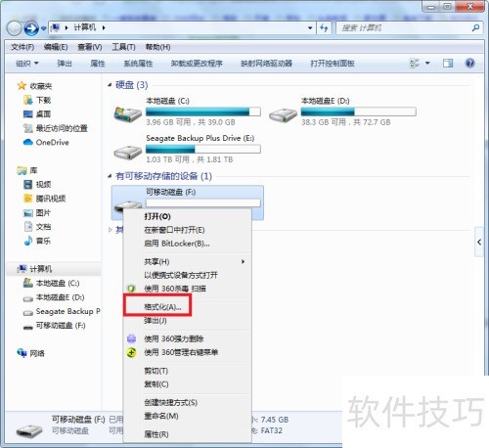
Task: Open the 工具(T) menu
Action: pyautogui.click(x=123, y=47)
